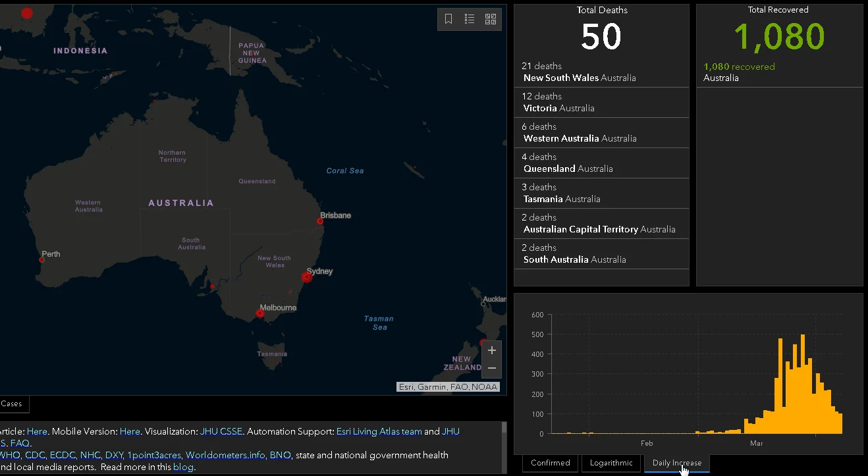Click the blog link in footer text
The height and width of the screenshot is (476, 868).
(183, 467)
